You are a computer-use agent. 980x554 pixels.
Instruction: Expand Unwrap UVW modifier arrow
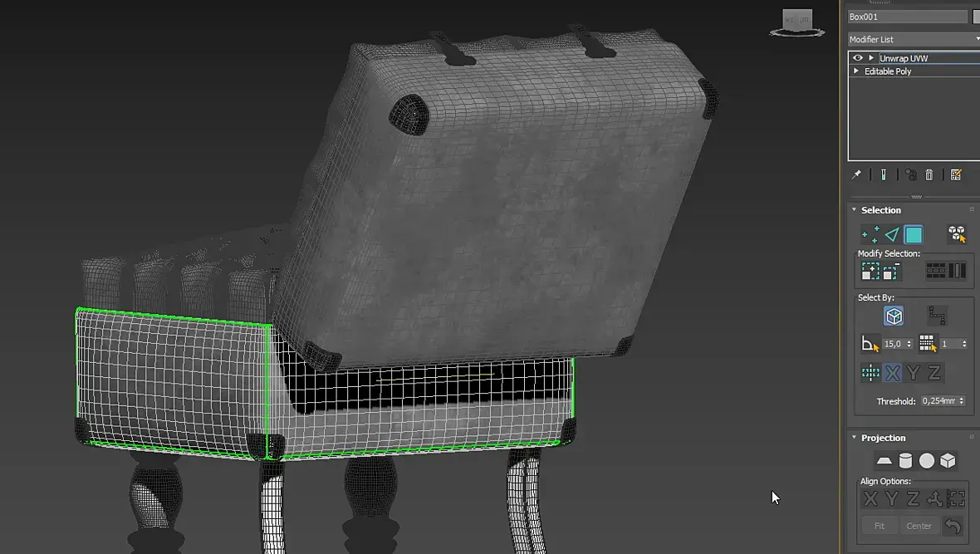click(x=871, y=58)
